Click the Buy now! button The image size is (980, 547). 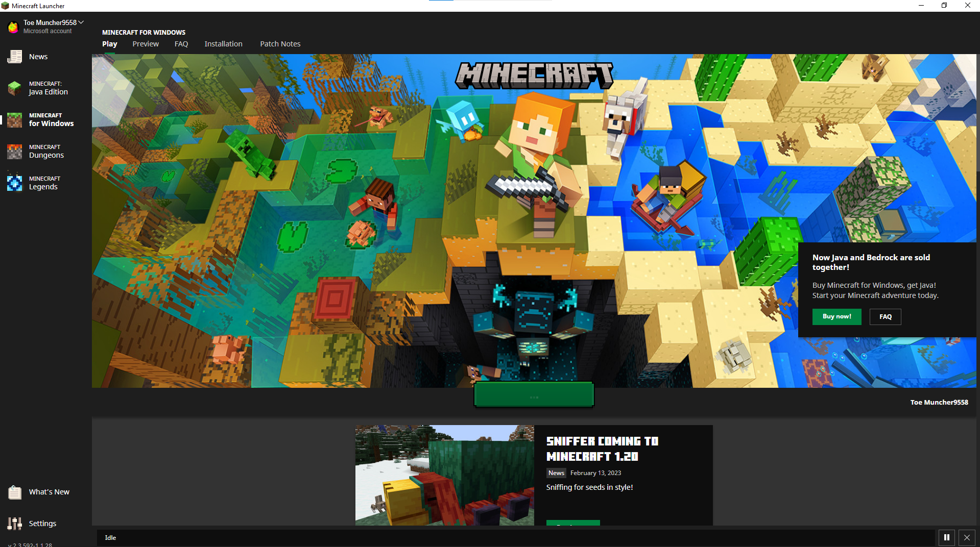click(x=837, y=316)
